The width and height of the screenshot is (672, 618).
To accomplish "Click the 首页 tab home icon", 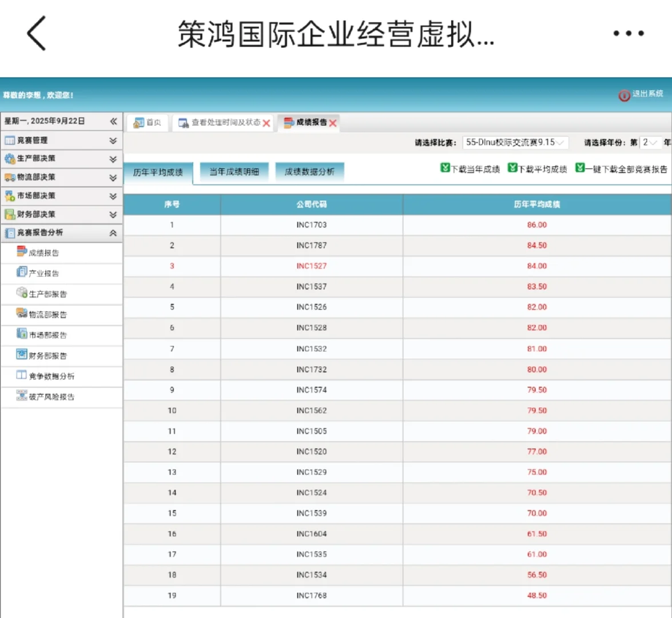I will [x=138, y=123].
